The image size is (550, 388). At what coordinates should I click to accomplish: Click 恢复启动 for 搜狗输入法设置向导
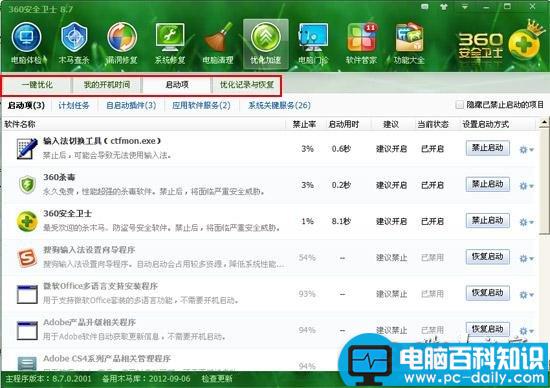pos(488,257)
